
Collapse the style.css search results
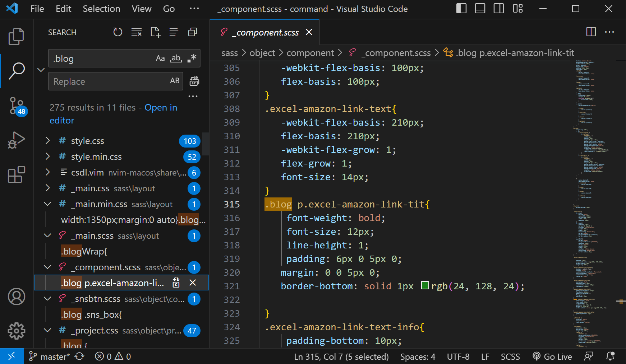pyautogui.click(x=48, y=141)
